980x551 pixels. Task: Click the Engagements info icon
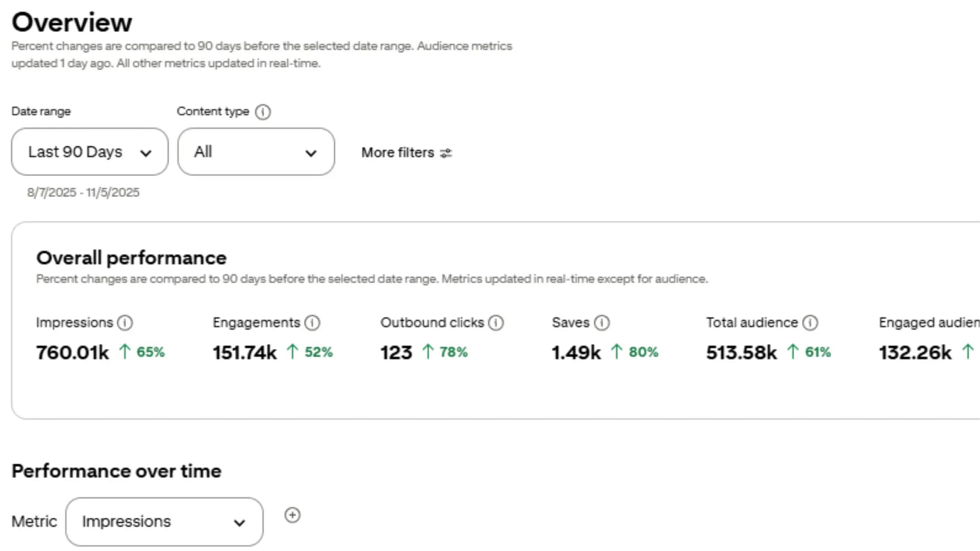312,322
